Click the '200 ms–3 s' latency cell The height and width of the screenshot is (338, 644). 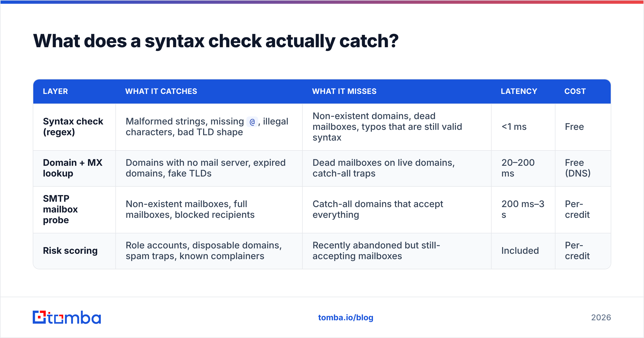pyautogui.click(x=523, y=209)
